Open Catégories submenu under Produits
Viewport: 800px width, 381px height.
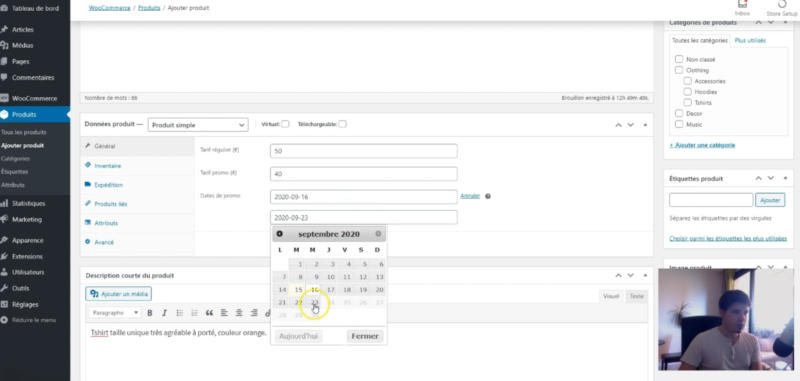click(16, 159)
